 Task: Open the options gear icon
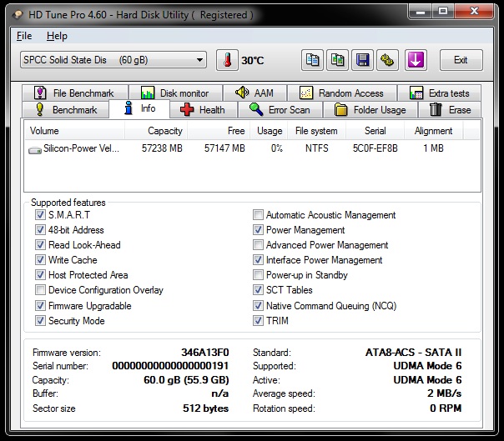coord(387,60)
